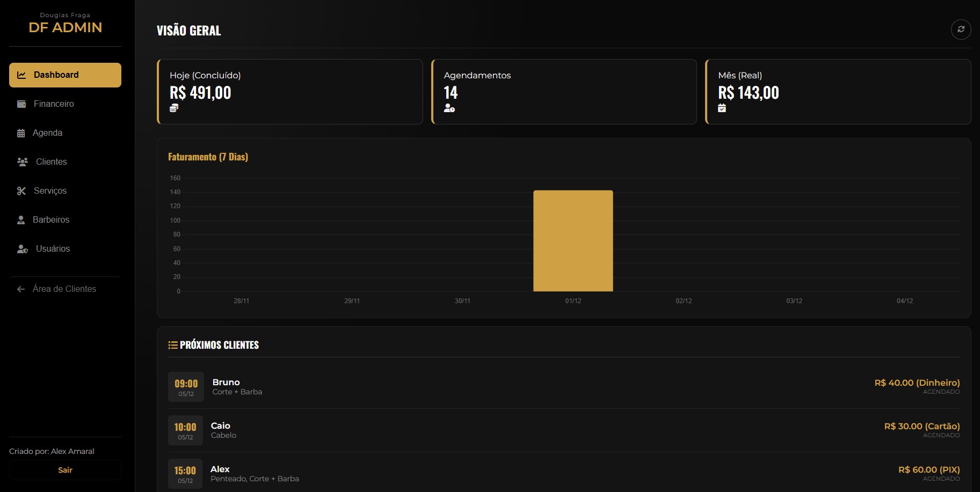Select the Agendamentos count card
The image size is (980, 492).
pos(564,92)
